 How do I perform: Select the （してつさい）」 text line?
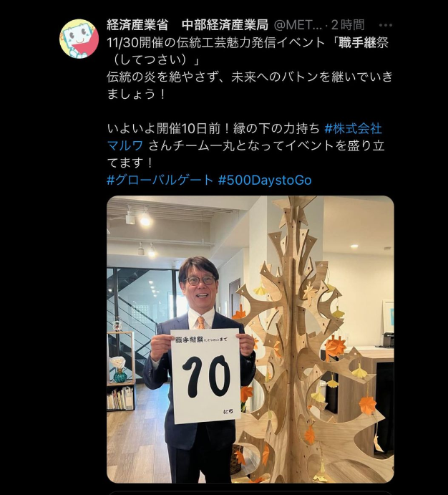pyautogui.click(x=154, y=59)
